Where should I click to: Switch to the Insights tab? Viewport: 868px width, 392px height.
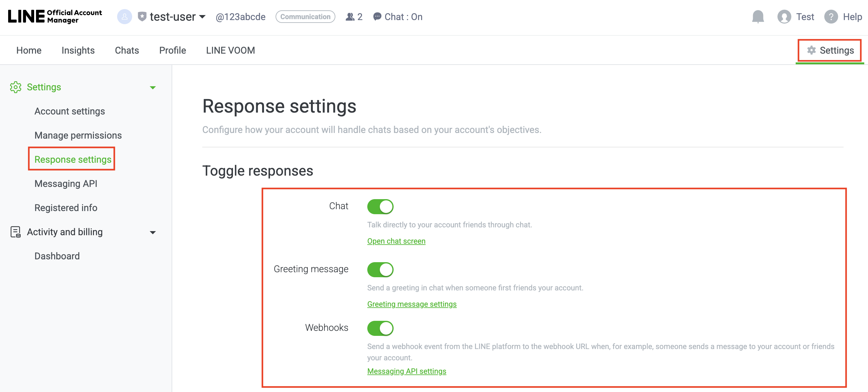pyautogui.click(x=78, y=50)
